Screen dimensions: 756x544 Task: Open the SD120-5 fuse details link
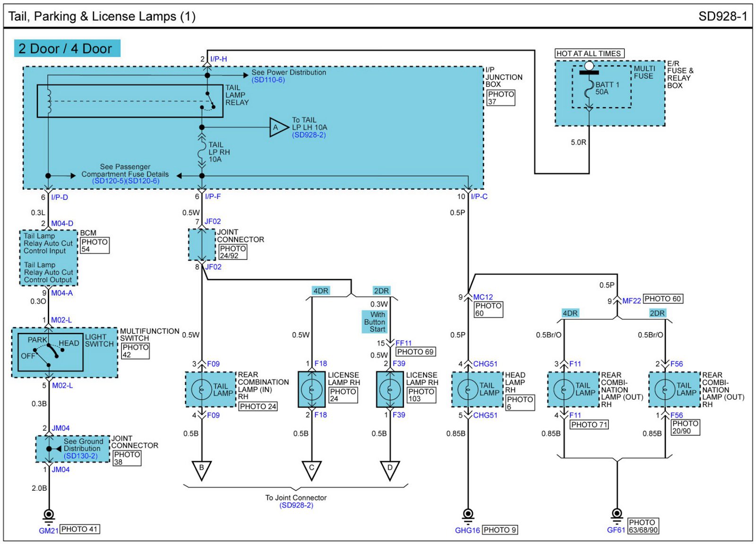[x=109, y=181]
